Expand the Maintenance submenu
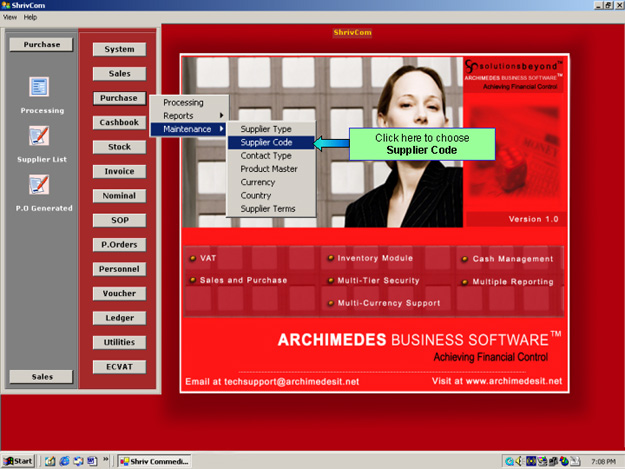625x469 pixels. pos(189,129)
